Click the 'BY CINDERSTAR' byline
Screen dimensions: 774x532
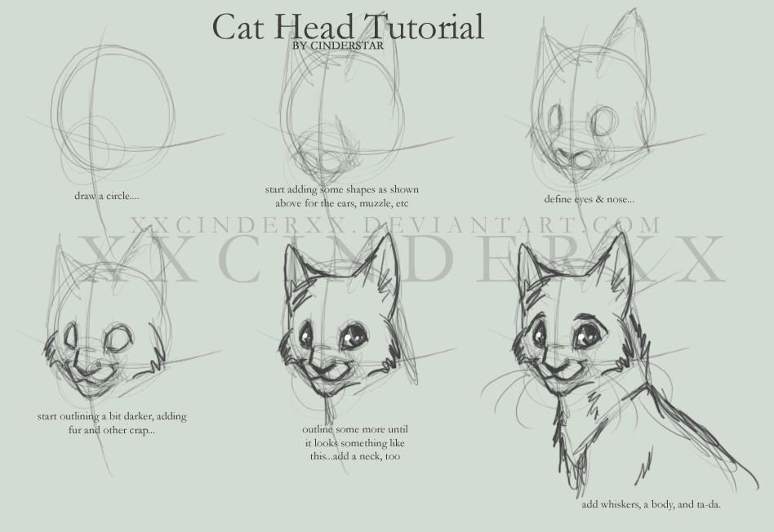[x=338, y=46]
